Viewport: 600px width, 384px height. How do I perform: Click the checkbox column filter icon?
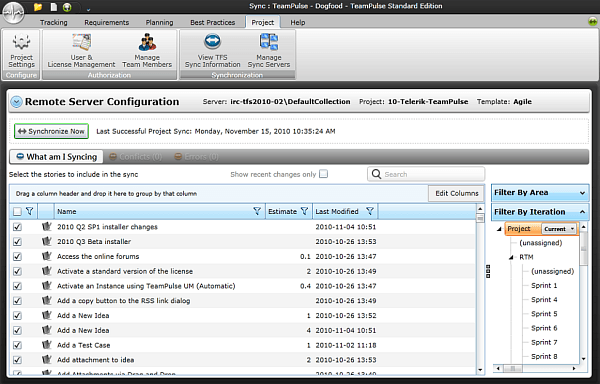click(x=29, y=211)
